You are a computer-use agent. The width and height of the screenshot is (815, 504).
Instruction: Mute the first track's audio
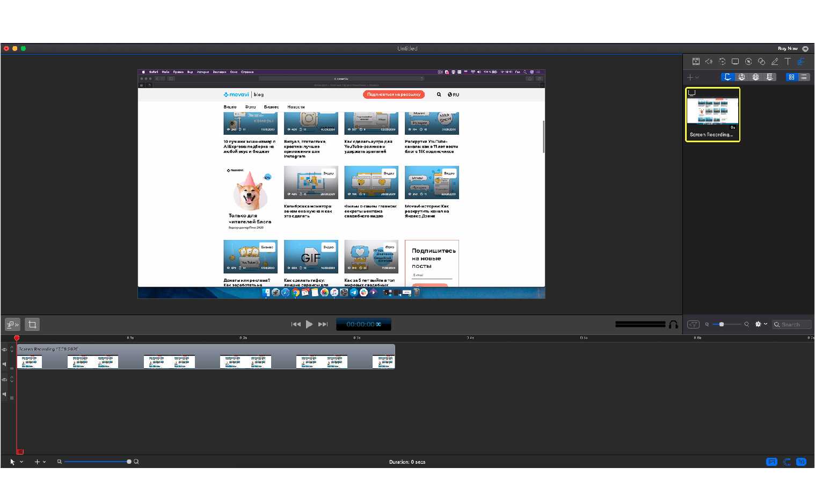click(x=4, y=364)
